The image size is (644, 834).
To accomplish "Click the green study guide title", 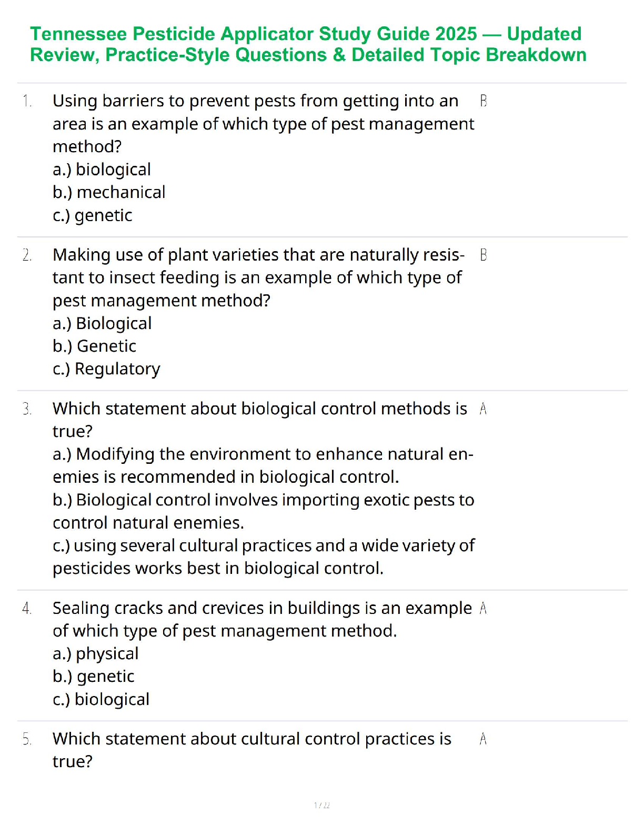I will point(308,44).
